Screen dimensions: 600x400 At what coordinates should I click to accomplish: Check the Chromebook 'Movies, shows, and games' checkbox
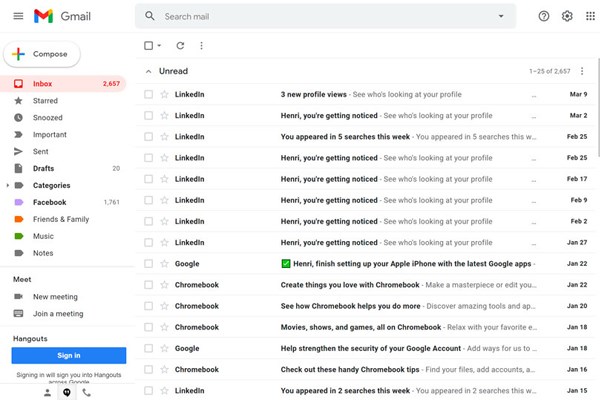tap(148, 327)
